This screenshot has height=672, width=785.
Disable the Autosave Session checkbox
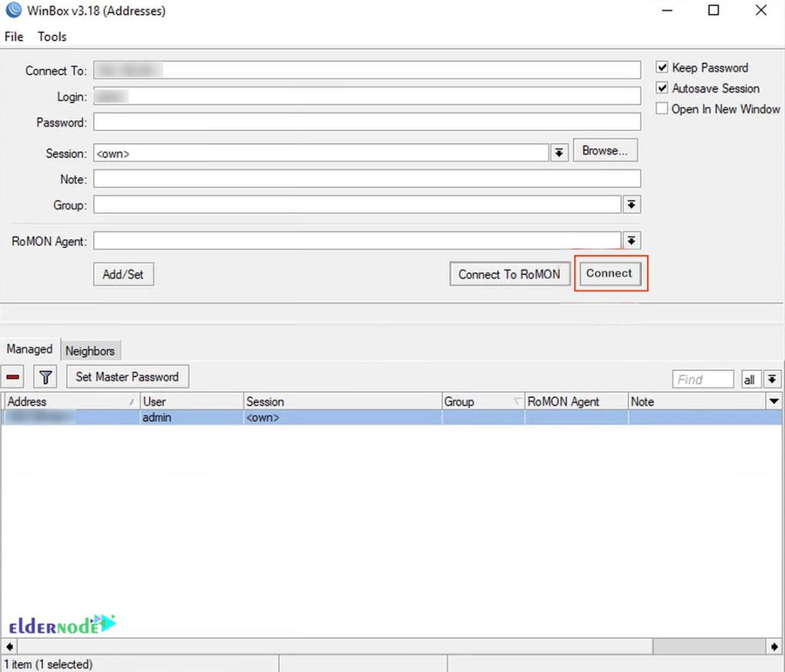pos(662,88)
